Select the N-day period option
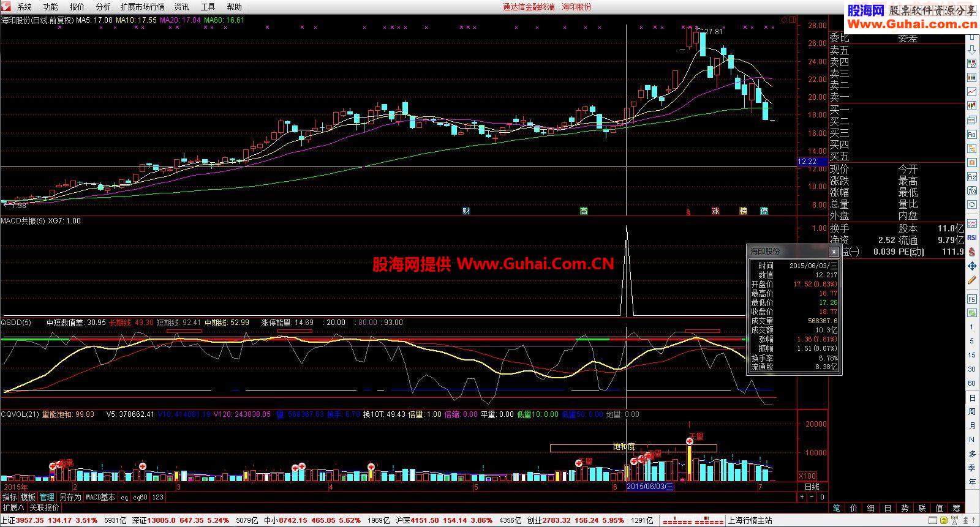 (x=972, y=439)
